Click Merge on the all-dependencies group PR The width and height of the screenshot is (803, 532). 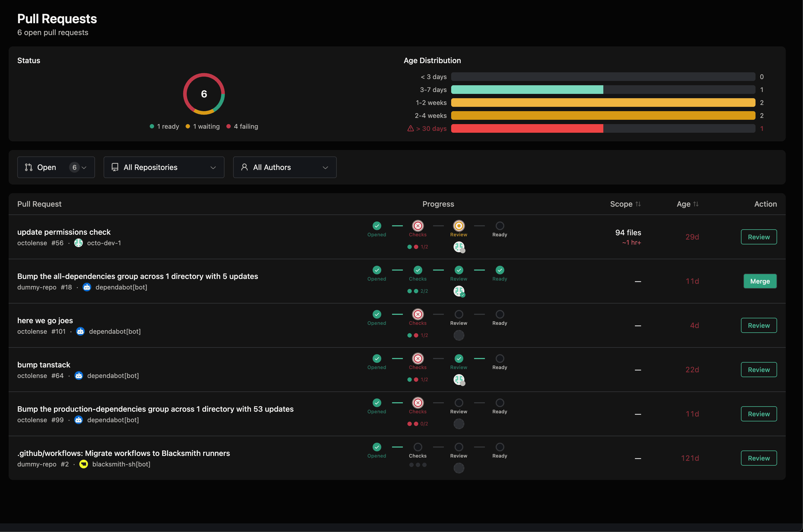coord(760,281)
